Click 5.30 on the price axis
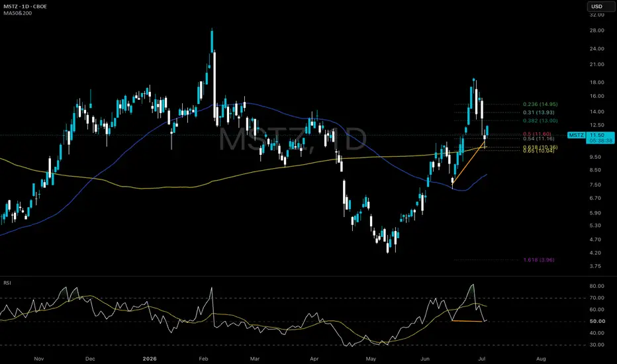Screen dimensions: 617x364 (x=595, y=226)
